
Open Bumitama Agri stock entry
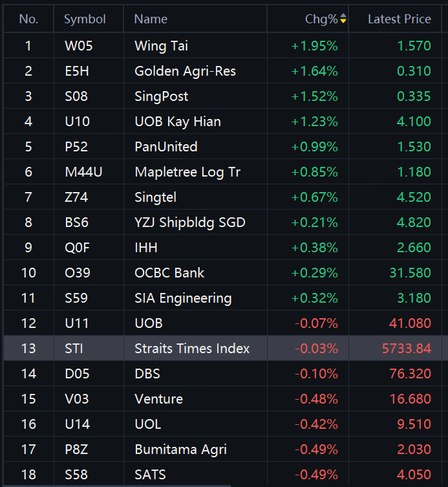tap(181, 449)
